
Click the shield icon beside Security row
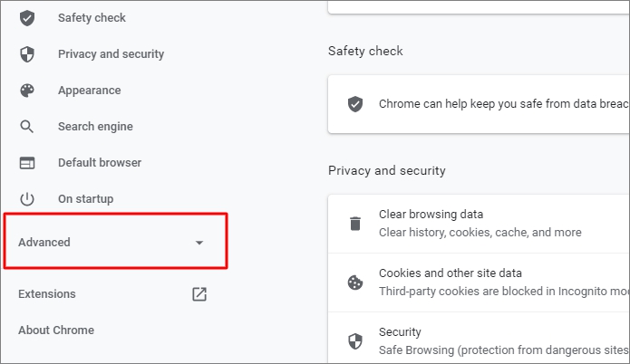point(355,340)
